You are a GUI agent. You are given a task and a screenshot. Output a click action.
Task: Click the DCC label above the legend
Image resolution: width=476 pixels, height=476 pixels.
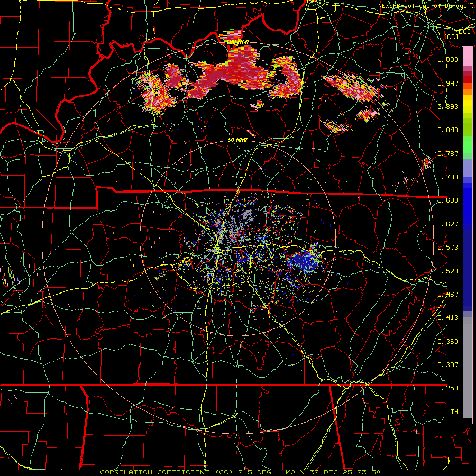465,32
